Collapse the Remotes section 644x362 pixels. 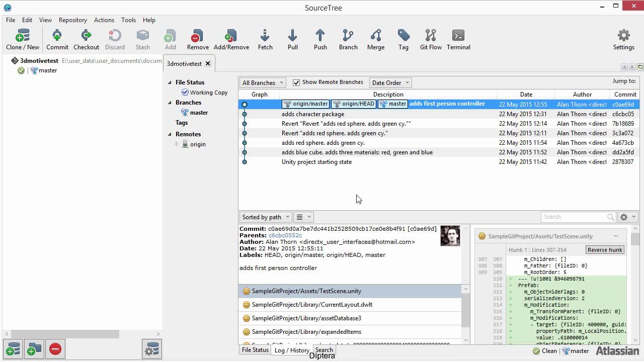tap(170, 134)
